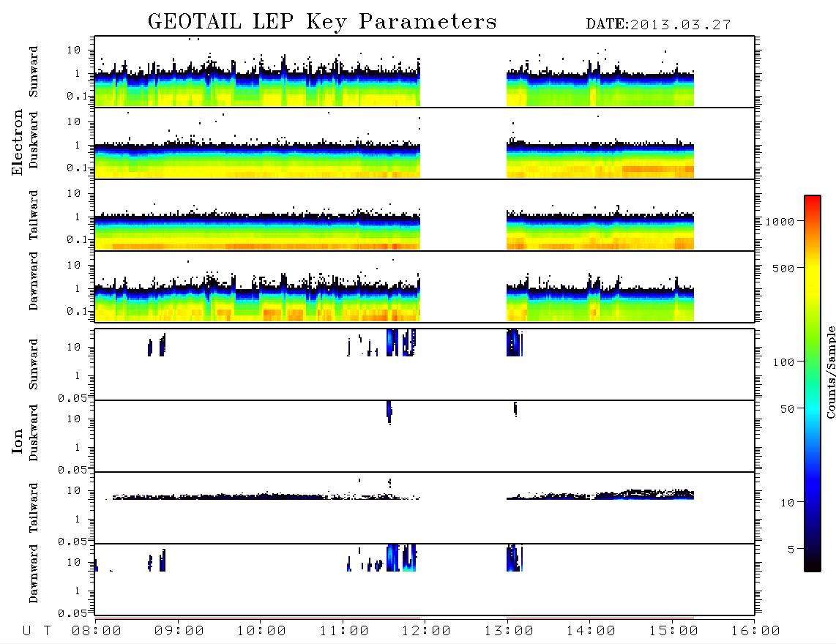Select the Electron "Sunward" axis label

coord(34,72)
